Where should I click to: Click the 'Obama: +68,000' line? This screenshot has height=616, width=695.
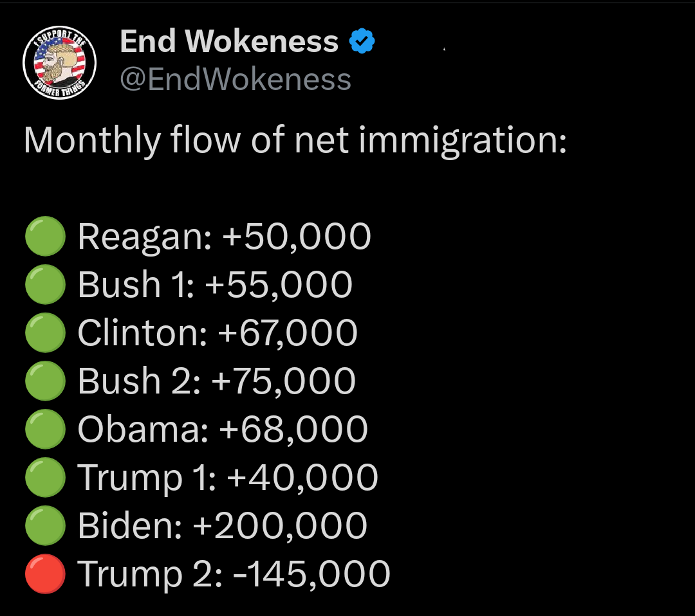point(223,430)
